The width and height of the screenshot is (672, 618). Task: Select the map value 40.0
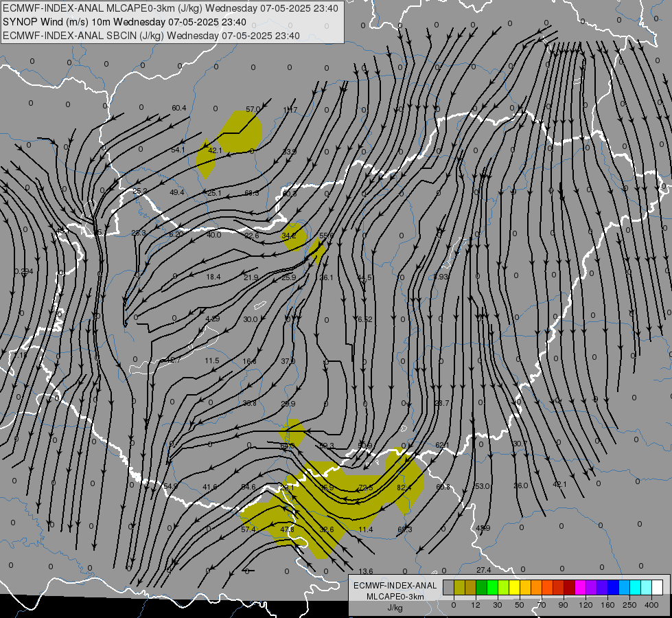tap(214, 235)
